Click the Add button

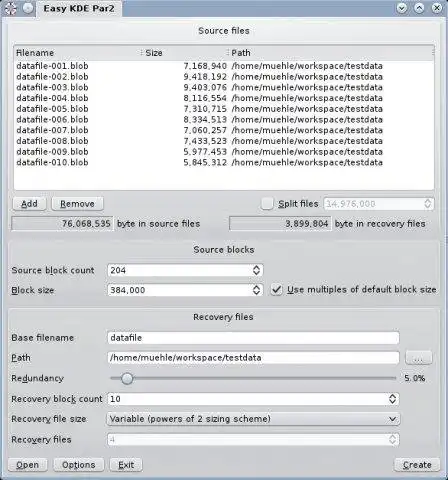click(29, 204)
